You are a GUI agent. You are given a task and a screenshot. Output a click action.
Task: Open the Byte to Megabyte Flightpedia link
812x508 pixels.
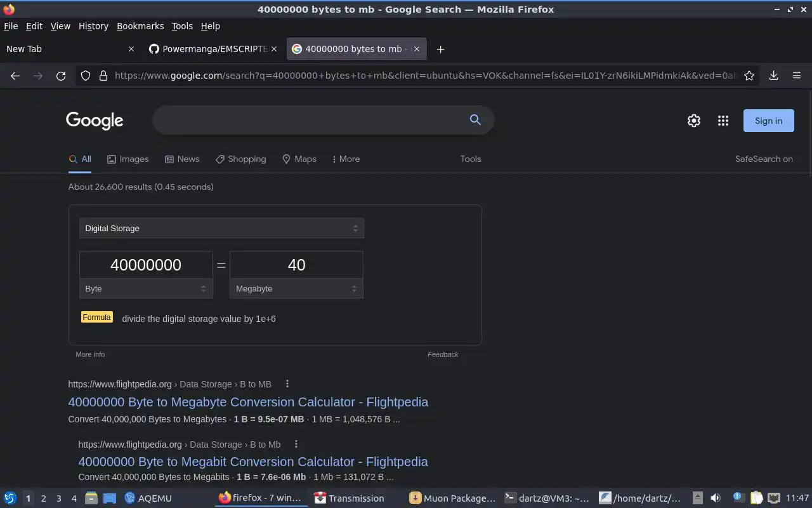click(x=248, y=402)
